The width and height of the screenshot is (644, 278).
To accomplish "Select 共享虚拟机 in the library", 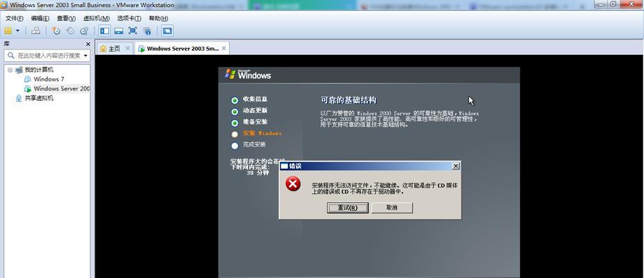I will tap(39, 98).
